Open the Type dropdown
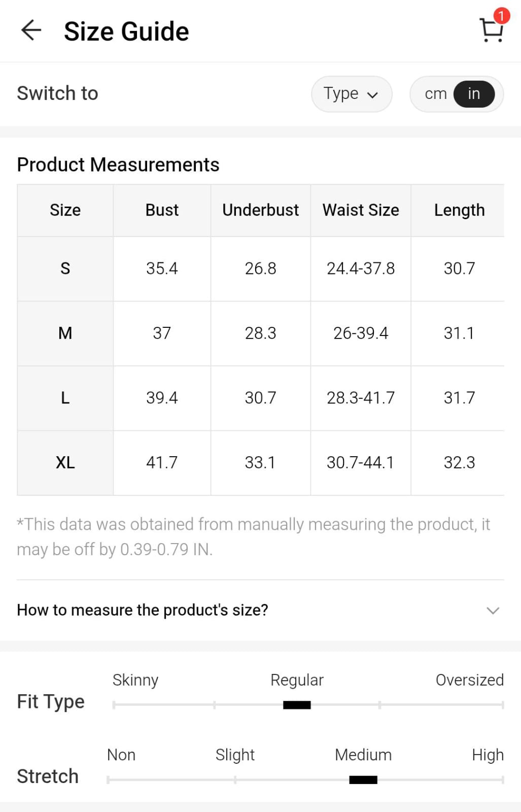 (x=352, y=94)
